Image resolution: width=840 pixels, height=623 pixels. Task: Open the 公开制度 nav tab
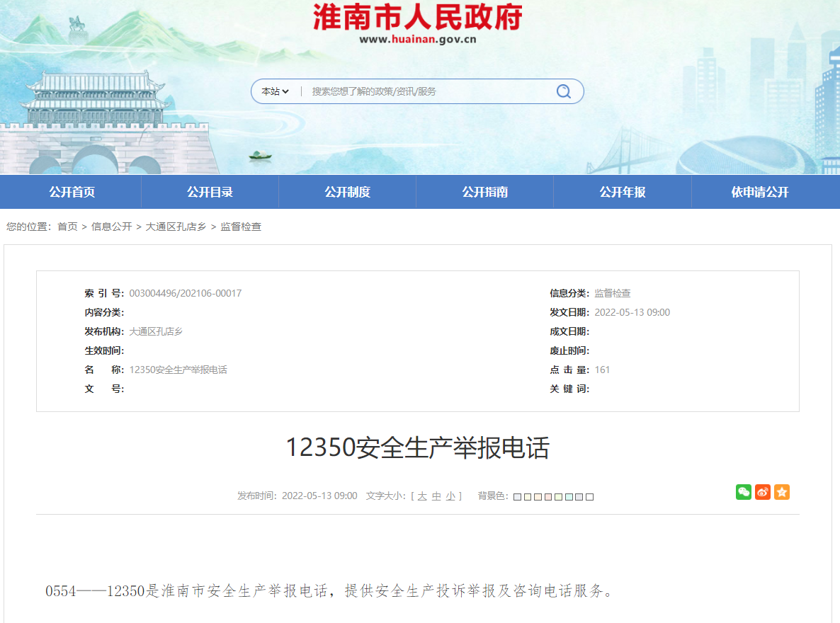click(x=347, y=192)
